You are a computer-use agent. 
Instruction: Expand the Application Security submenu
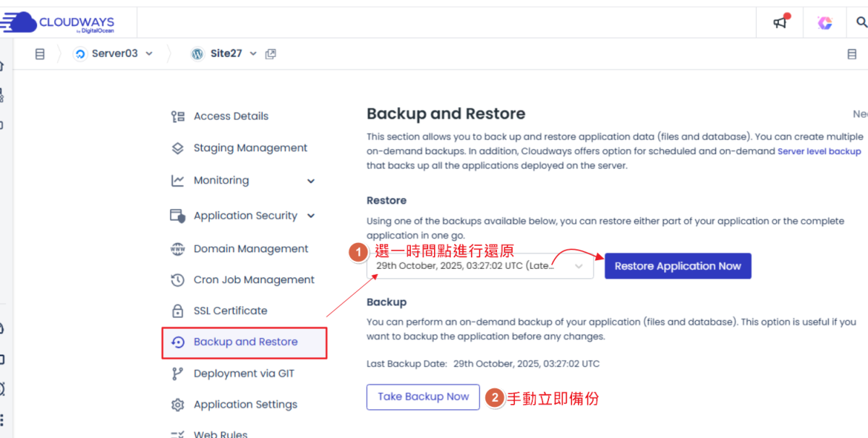[311, 216]
